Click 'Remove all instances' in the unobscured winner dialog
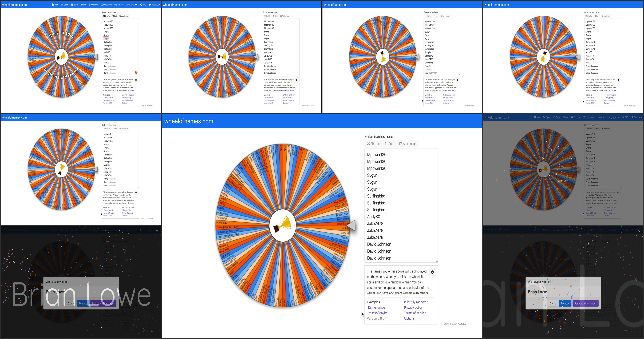Image resolution: width=644 pixels, height=339 pixels. tap(585, 304)
